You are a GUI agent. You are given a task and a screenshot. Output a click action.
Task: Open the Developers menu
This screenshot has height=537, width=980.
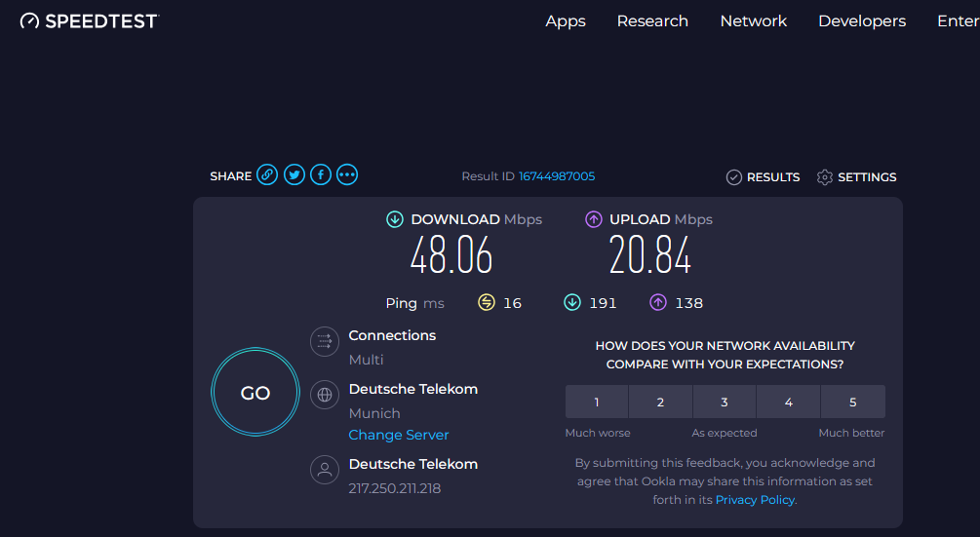pos(862,21)
